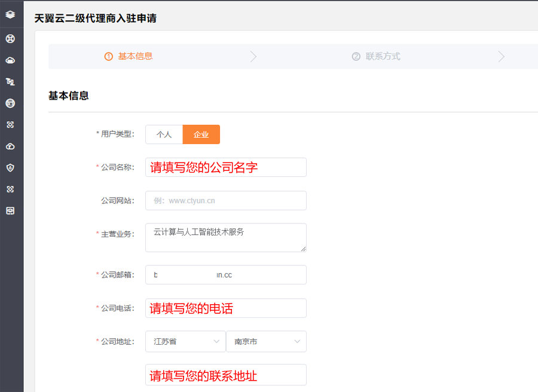Click the 公司名称 input field
The width and height of the screenshot is (538, 392).
click(x=226, y=167)
